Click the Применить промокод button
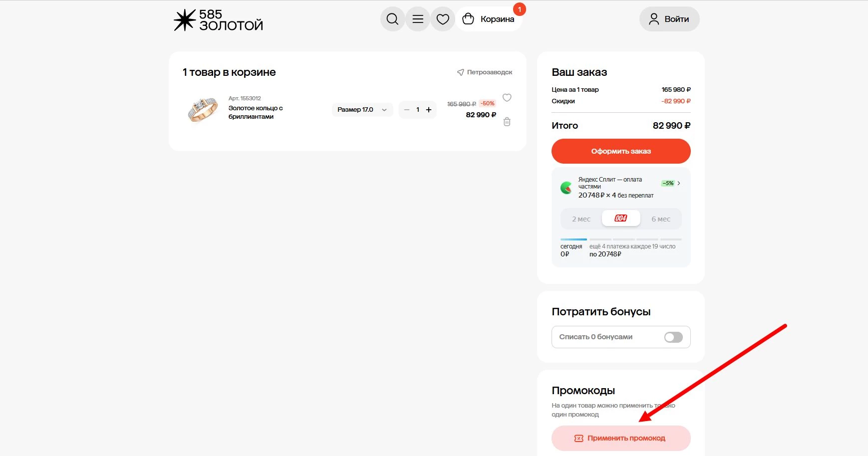Viewport: 868px width, 456px height. 620,438
